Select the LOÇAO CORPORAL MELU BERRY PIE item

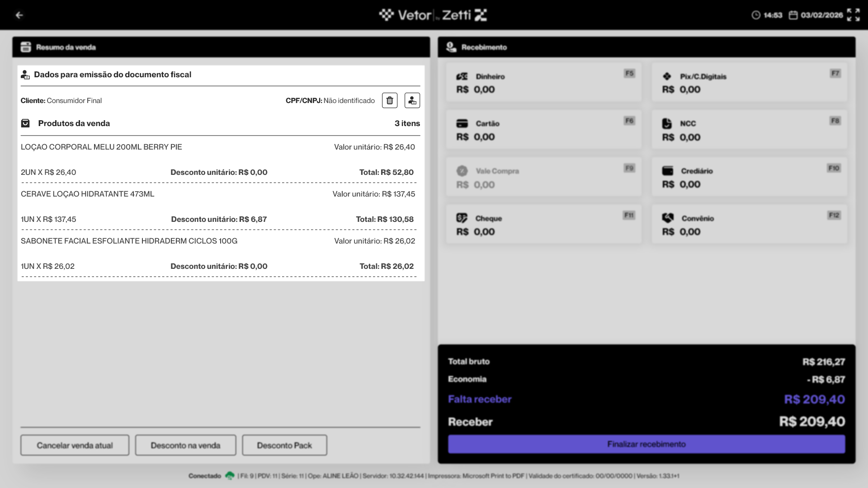tap(101, 147)
